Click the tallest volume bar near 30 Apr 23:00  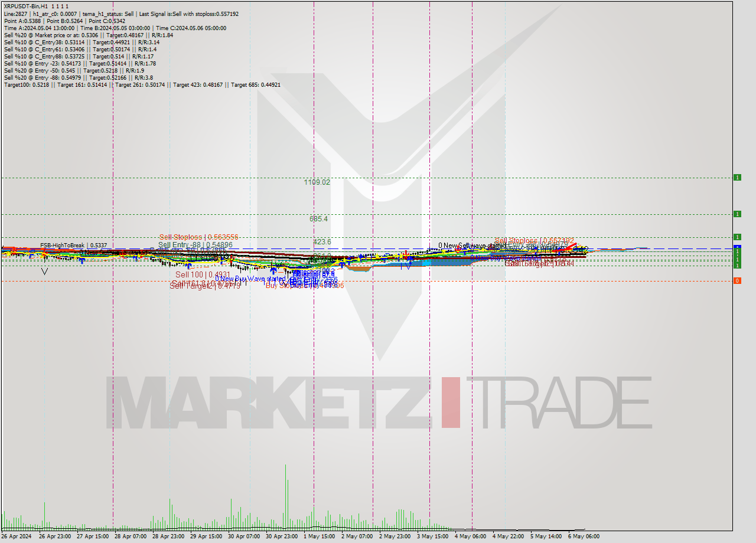point(286,496)
